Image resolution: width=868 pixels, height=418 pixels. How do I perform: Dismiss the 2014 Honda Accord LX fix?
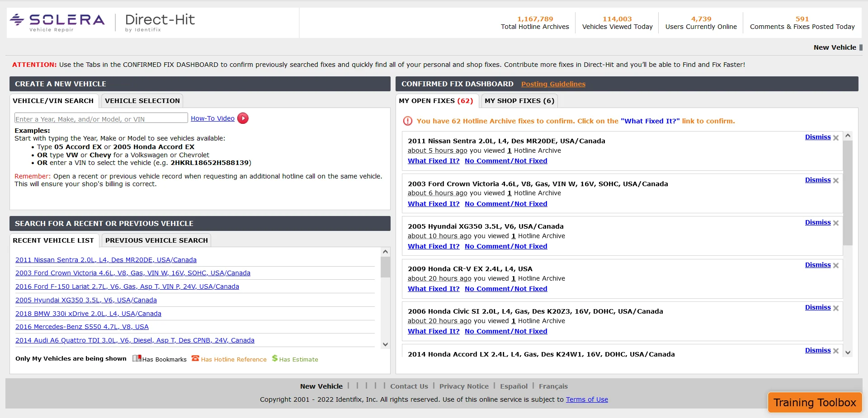tap(818, 350)
